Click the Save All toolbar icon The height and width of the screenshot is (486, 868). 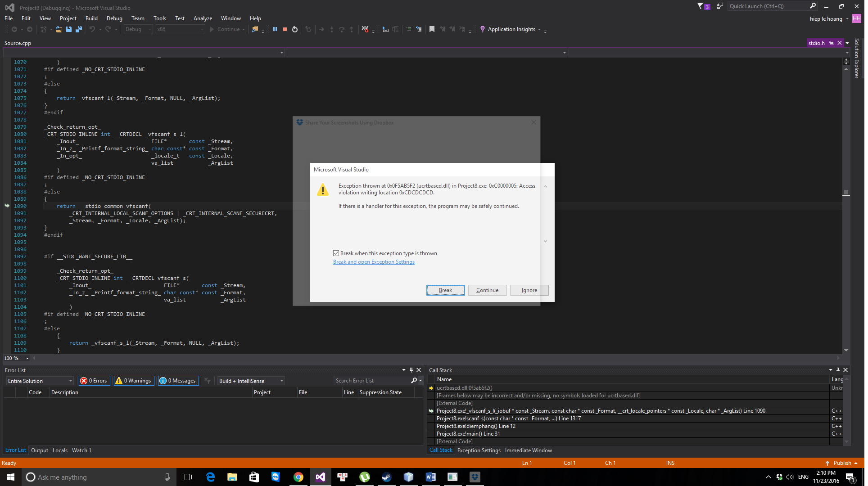point(79,29)
